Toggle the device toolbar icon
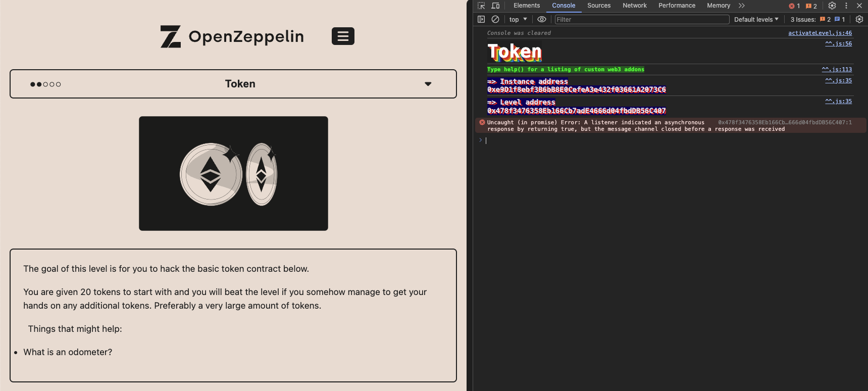 [x=496, y=6]
